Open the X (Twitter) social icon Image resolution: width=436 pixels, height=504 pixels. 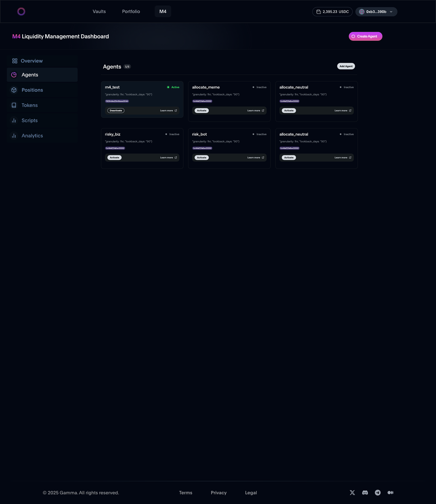[352, 493]
